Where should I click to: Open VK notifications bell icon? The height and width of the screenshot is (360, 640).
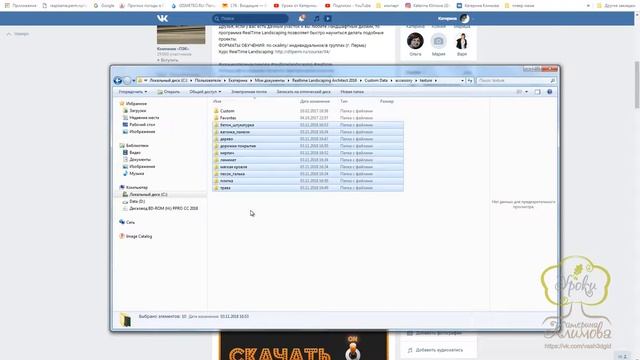[301, 18]
